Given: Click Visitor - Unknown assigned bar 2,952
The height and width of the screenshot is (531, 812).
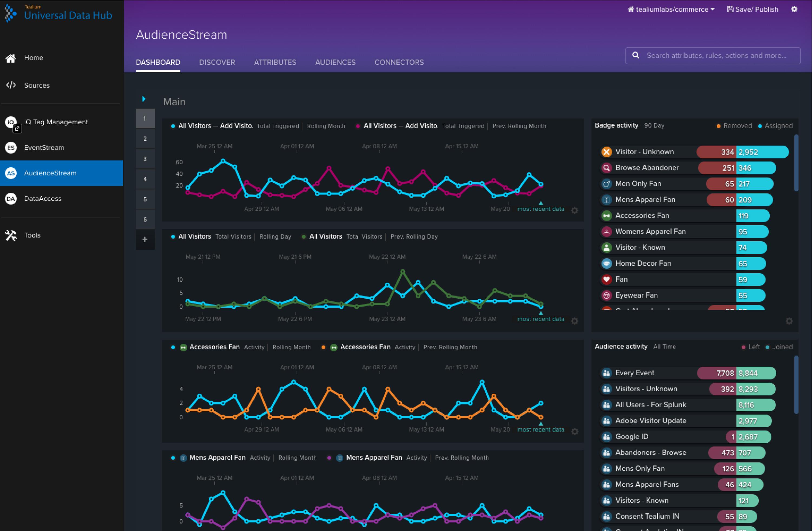Looking at the screenshot, I should (x=762, y=152).
